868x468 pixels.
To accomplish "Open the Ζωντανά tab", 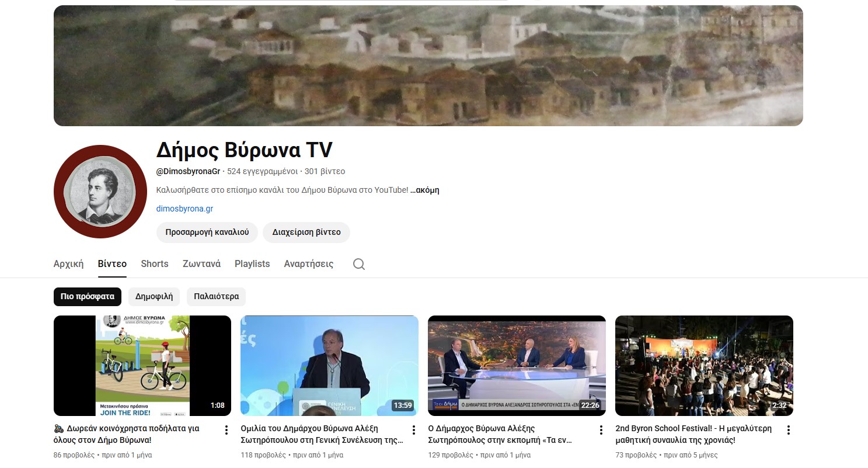I will pos(201,264).
